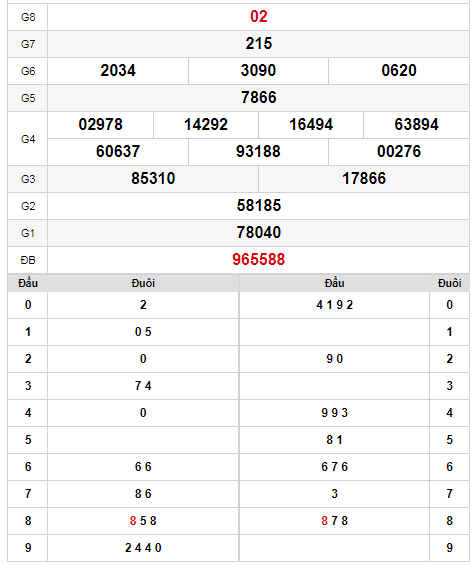The width and height of the screenshot is (473, 566).
Task: Click the left Đuôi column header
Action: (x=143, y=283)
